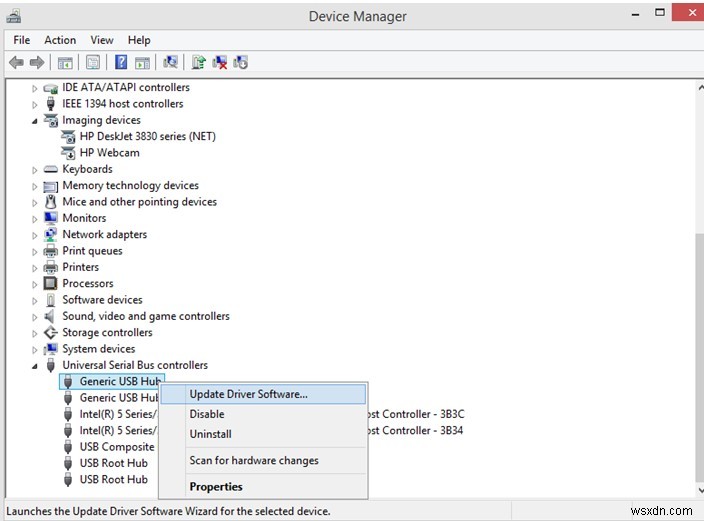The height and width of the screenshot is (521, 704).
Task: Click the Mice and other pointing devices icon
Action: [51, 202]
